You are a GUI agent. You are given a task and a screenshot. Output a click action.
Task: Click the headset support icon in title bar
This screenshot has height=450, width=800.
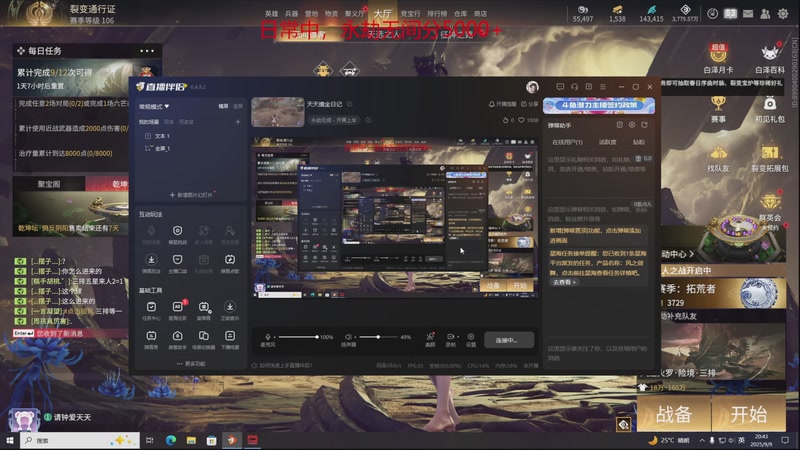click(574, 87)
